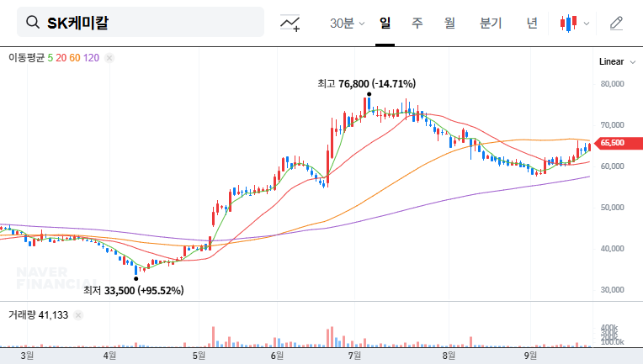Expand the 30분 interval dropdown
643x364 pixels.
tap(347, 23)
